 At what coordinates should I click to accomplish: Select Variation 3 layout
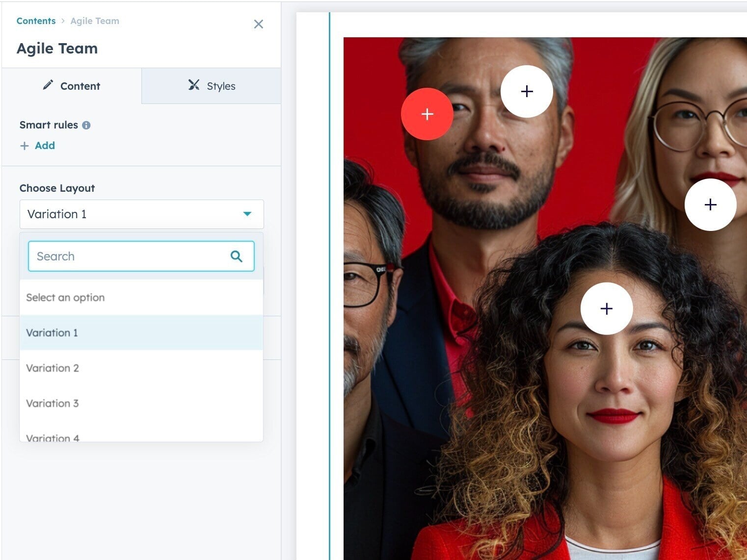(x=141, y=403)
